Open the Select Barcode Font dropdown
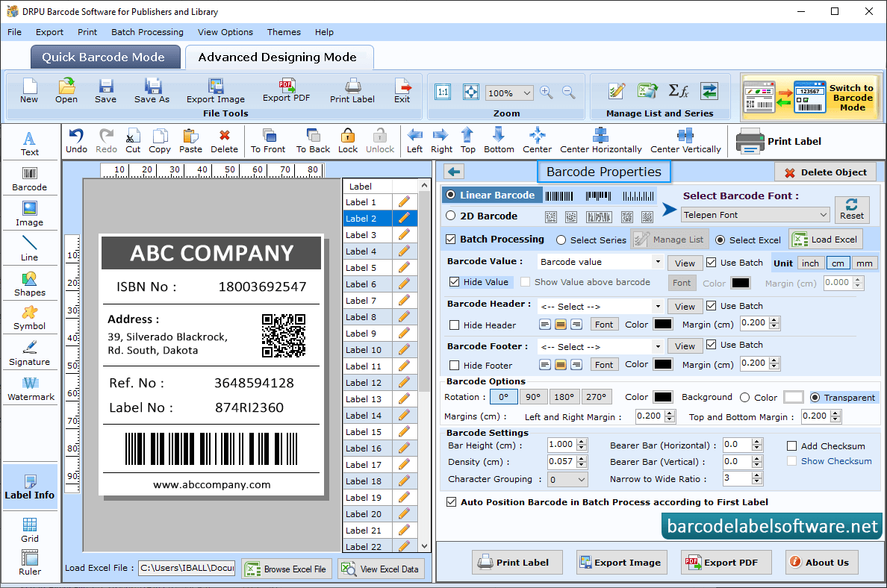The image size is (887, 588). coord(755,215)
